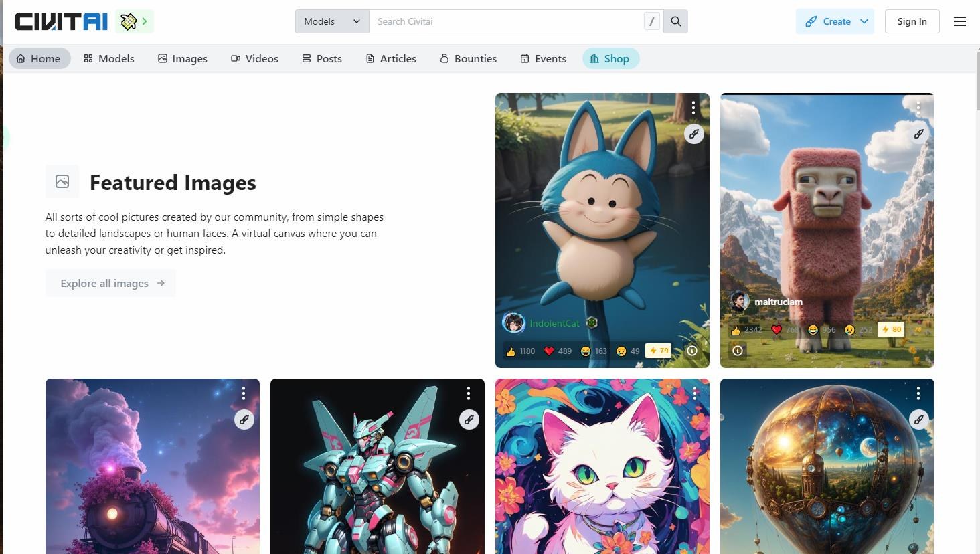The image size is (980, 554).
Task: Switch to the Events tab
Action: pos(544,58)
